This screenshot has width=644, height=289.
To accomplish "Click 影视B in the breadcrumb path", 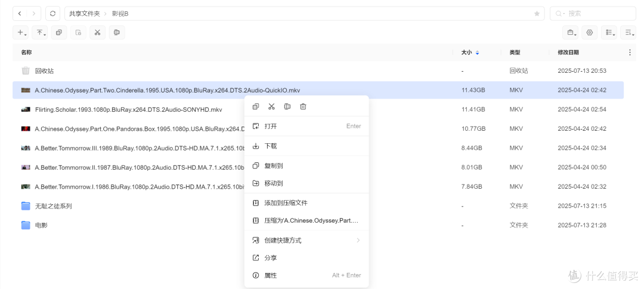I will point(120,14).
